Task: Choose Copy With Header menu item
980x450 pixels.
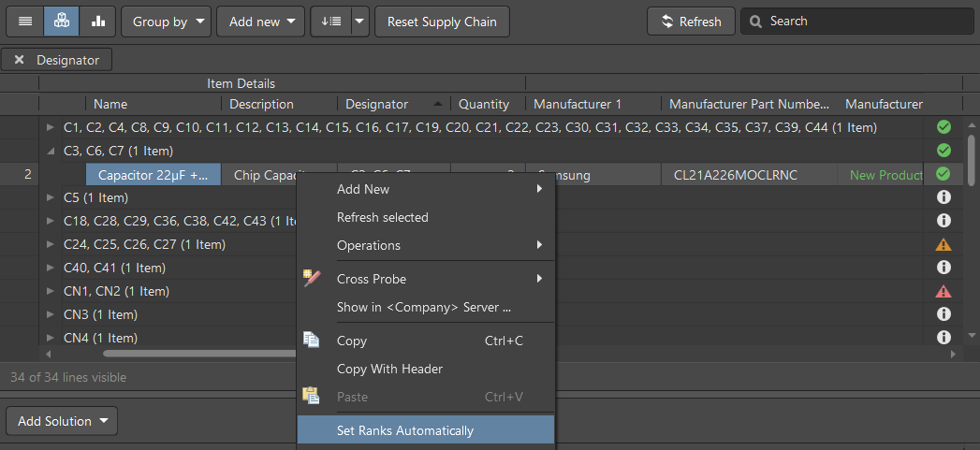Action: pos(426,369)
